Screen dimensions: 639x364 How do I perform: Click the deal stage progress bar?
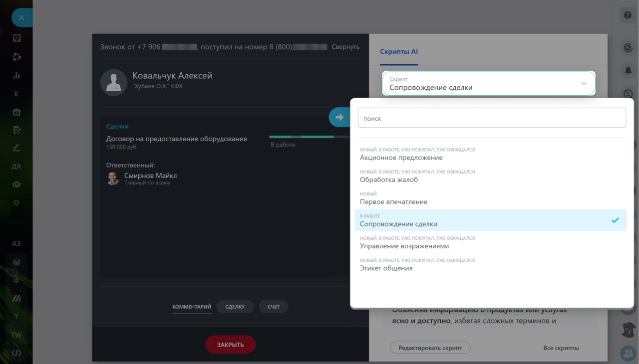pyautogui.click(x=309, y=137)
